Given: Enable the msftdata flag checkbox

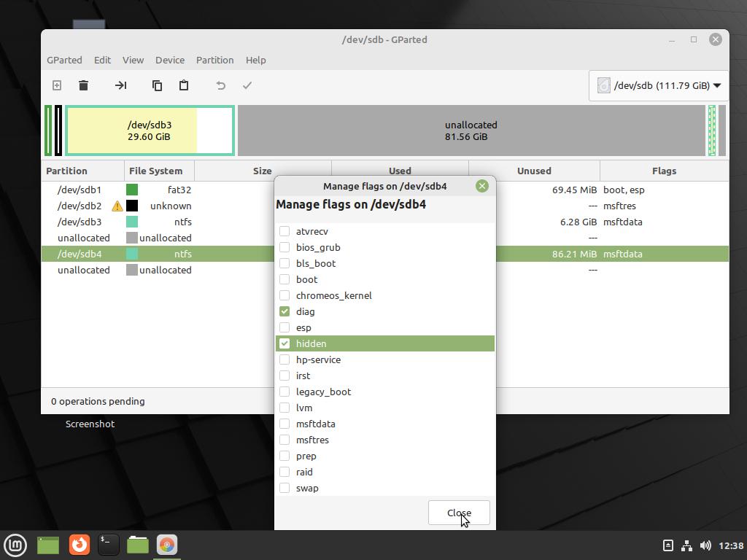Looking at the screenshot, I should click(285, 424).
